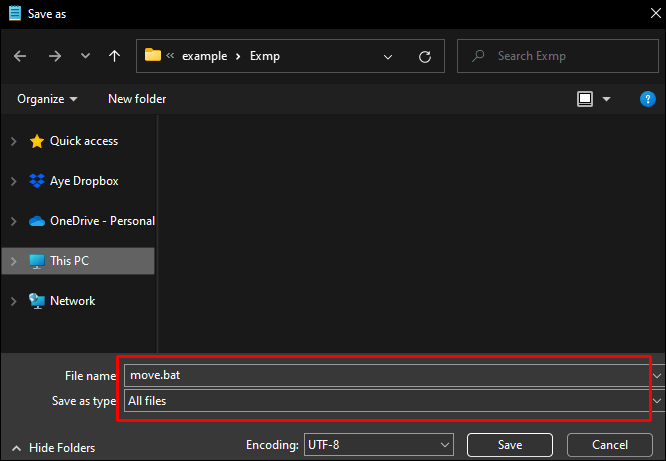Select Network in the navigation pane
The image size is (666, 461).
[x=73, y=301]
